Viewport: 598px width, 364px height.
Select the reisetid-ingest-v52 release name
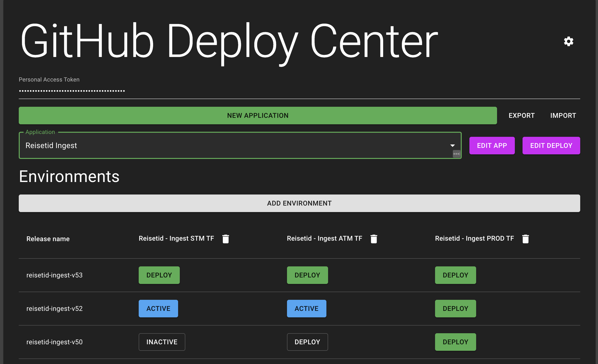pyautogui.click(x=54, y=309)
